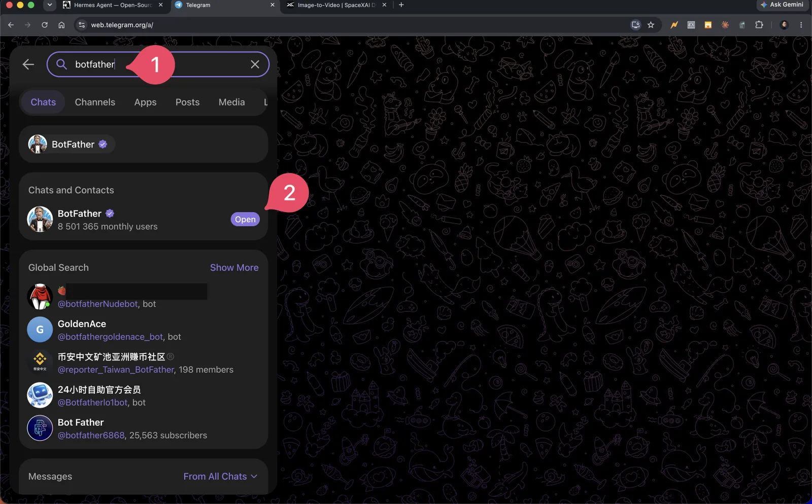Switch to the Image-to-Video SpaceXAI tab
The height and width of the screenshot is (504, 812).
(336, 5)
